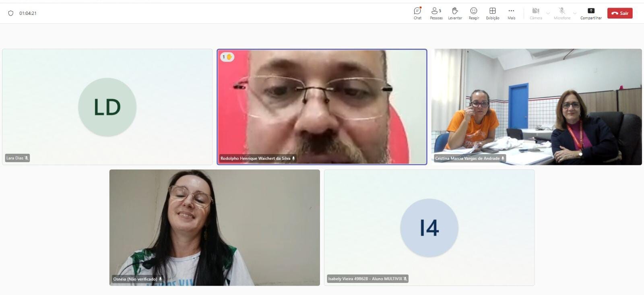Unmute with the Microfone button

coord(562,13)
